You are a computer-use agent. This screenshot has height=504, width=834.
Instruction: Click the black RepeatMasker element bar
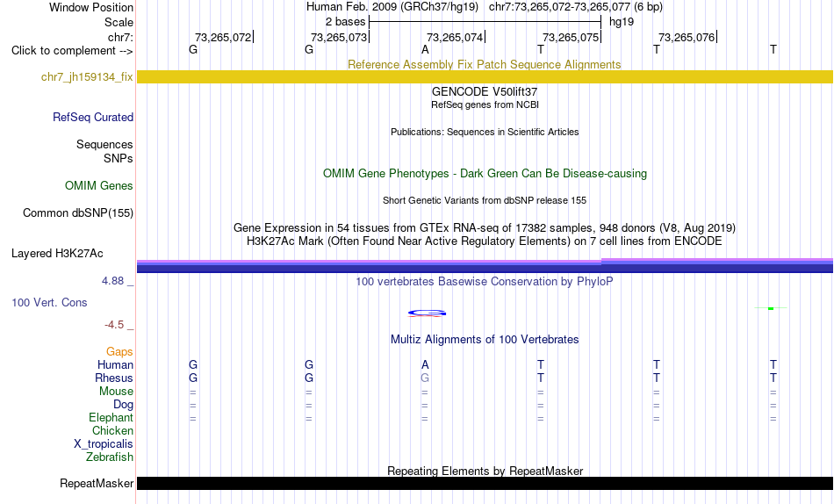pyautogui.click(x=485, y=483)
